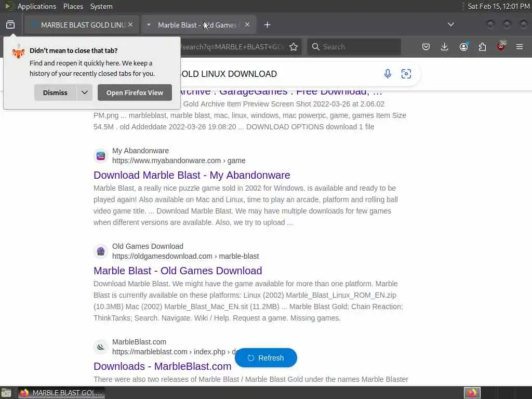Bookmark this page with the star icon
532x399 pixels.
click(294, 47)
